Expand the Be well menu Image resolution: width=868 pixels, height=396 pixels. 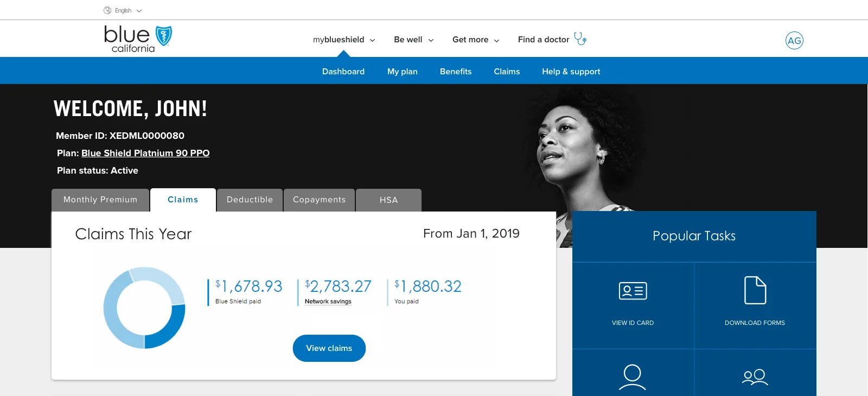coord(413,40)
